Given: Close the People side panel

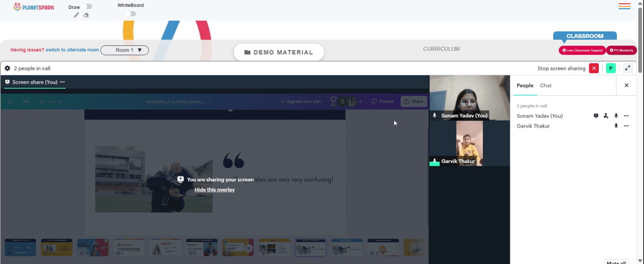Looking at the screenshot, I should [x=627, y=86].
